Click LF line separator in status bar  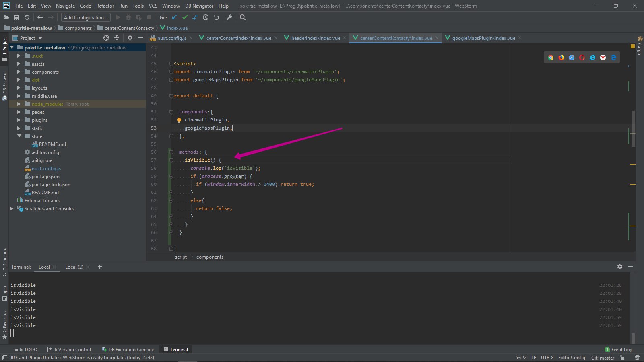pyautogui.click(x=533, y=358)
